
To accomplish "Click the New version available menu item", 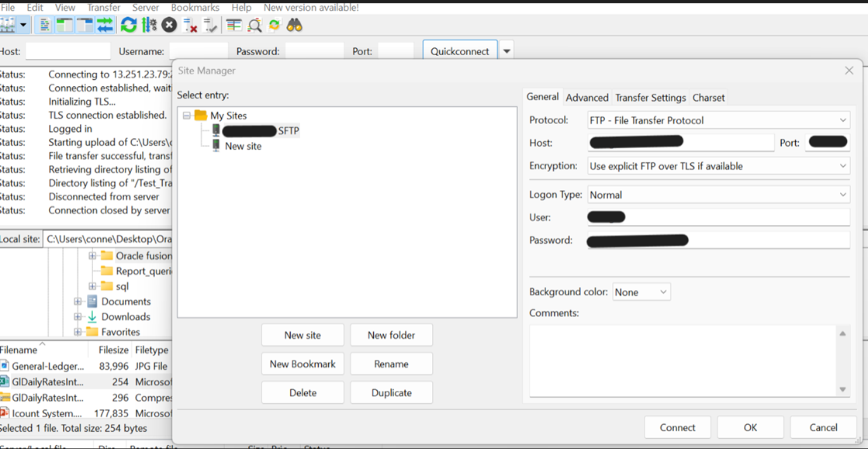I will (311, 8).
